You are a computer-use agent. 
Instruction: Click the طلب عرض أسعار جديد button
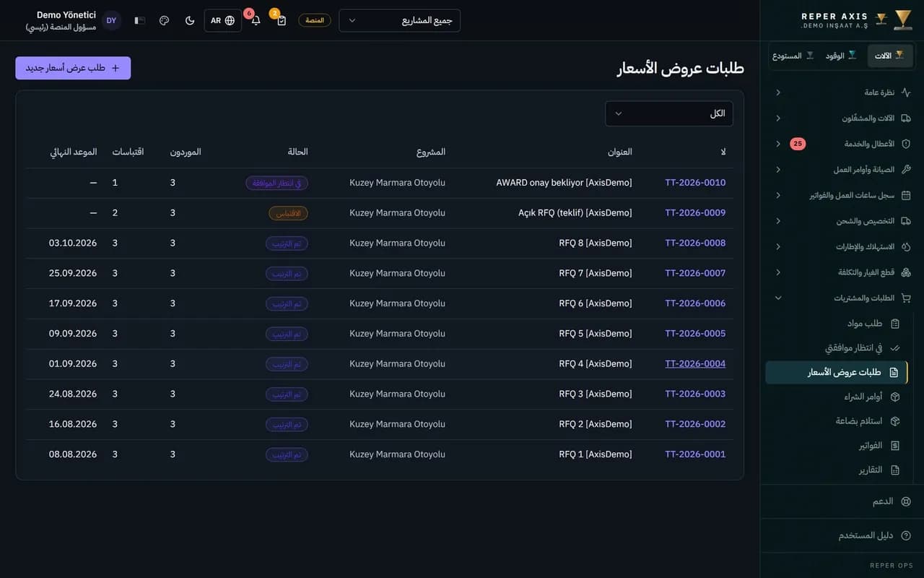click(x=73, y=68)
